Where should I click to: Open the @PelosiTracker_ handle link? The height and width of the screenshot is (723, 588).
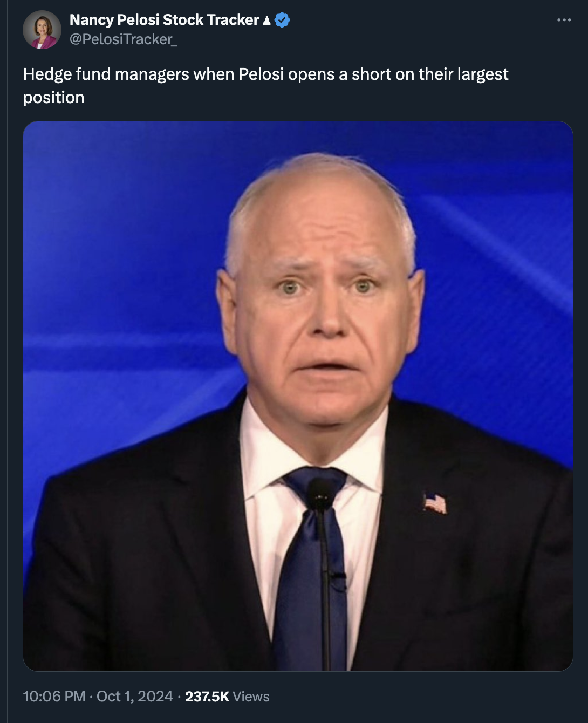(124, 39)
